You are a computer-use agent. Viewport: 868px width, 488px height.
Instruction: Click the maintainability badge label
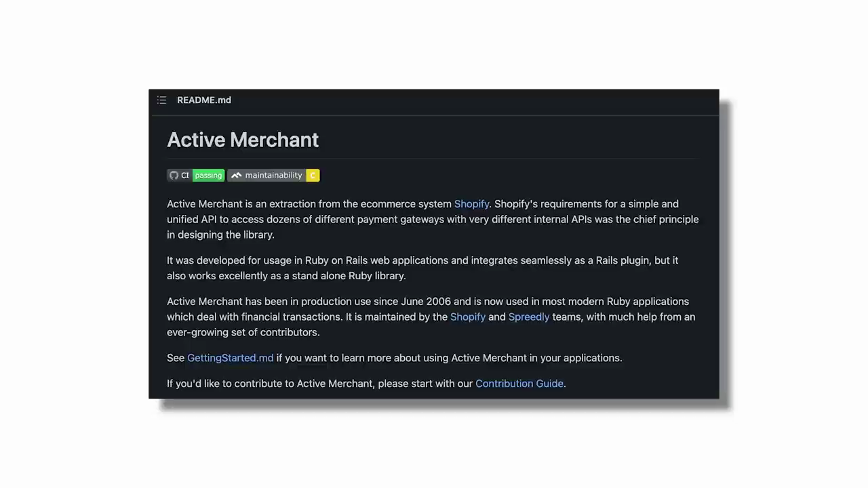click(x=273, y=176)
